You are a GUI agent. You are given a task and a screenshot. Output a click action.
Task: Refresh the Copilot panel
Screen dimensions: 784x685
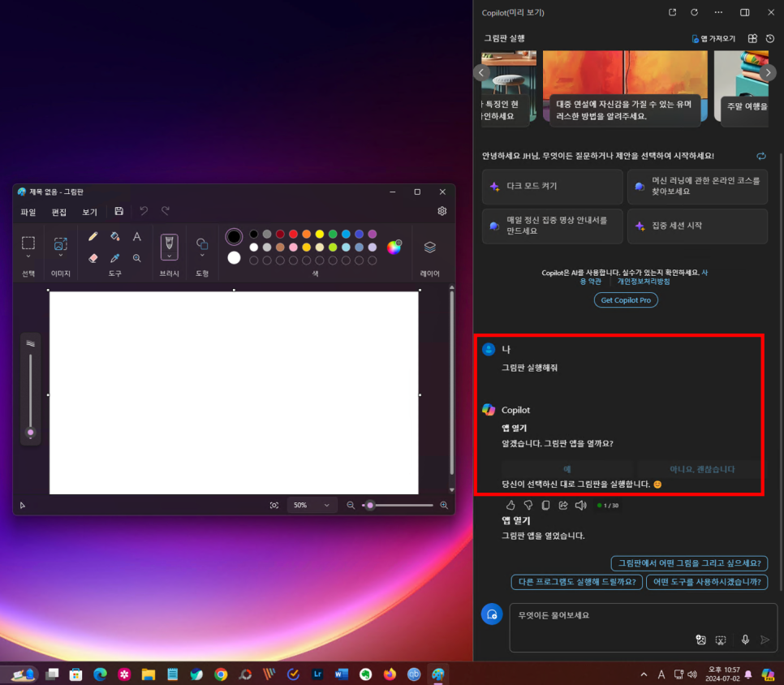point(695,12)
